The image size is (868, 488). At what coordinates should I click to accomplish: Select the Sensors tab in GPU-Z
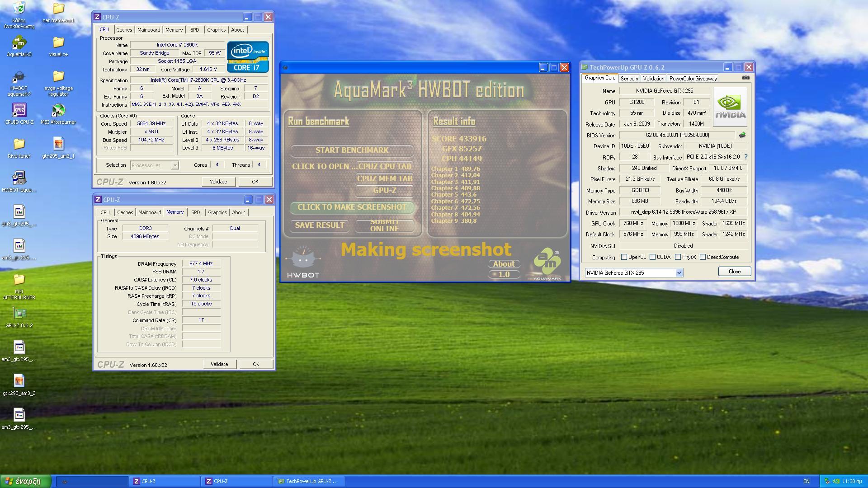click(x=629, y=79)
